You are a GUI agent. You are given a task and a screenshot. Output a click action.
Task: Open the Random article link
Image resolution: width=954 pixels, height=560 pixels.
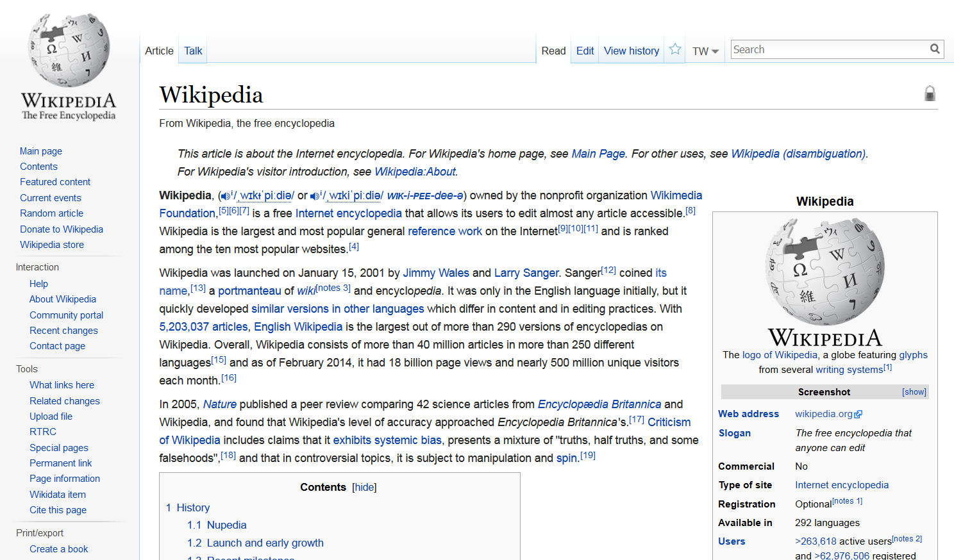[51, 213]
